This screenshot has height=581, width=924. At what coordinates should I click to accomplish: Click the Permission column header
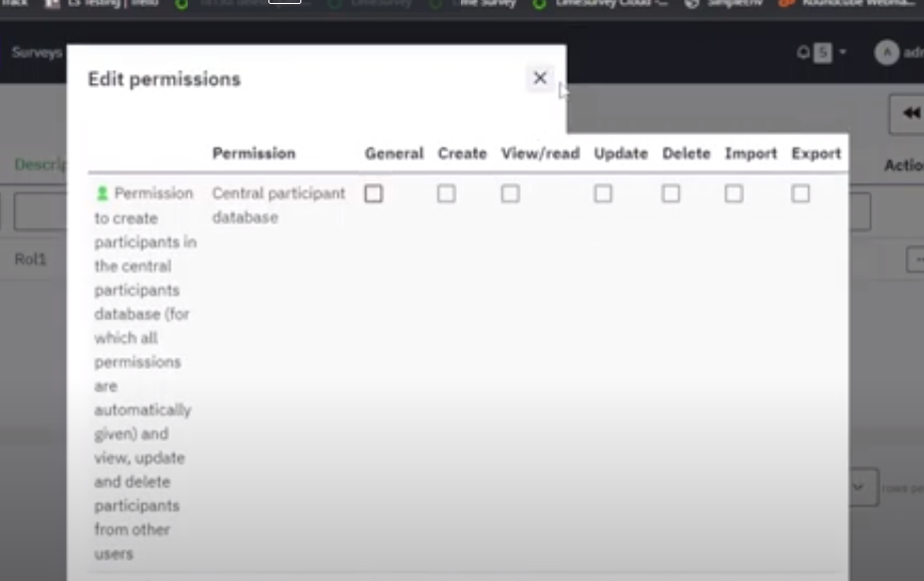coord(254,153)
